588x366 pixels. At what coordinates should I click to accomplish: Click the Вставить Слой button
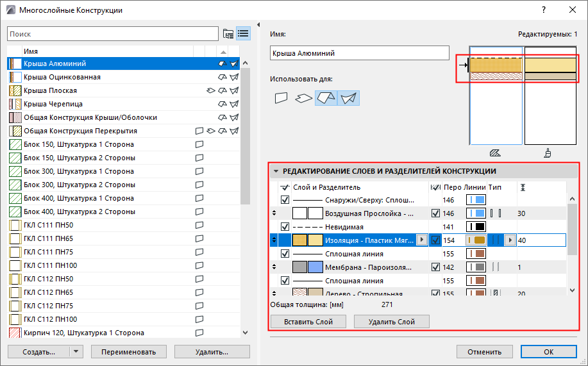[x=308, y=322]
